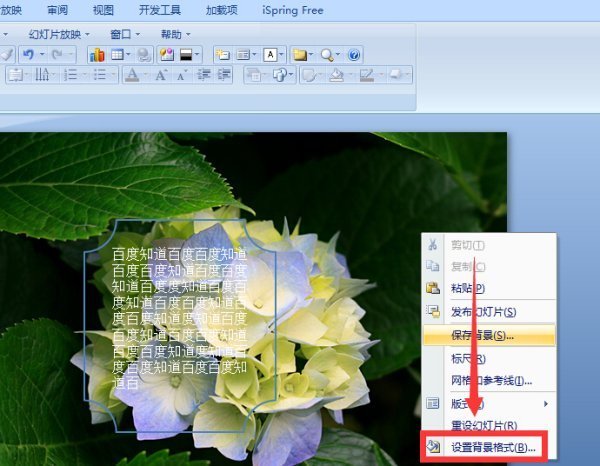This screenshot has height=466, width=600.
Task: Select the 百度知道 text box on slide
Action: (x=180, y=326)
